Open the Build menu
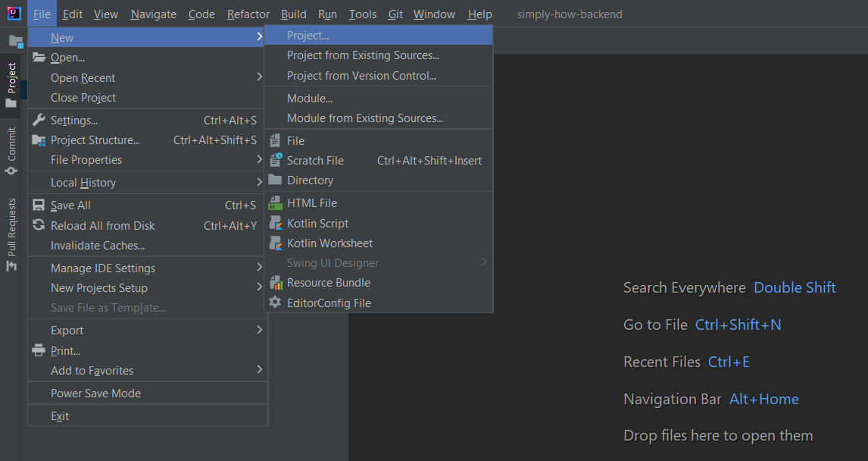Image resolution: width=868 pixels, height=461 pixels. pos(293,14)
